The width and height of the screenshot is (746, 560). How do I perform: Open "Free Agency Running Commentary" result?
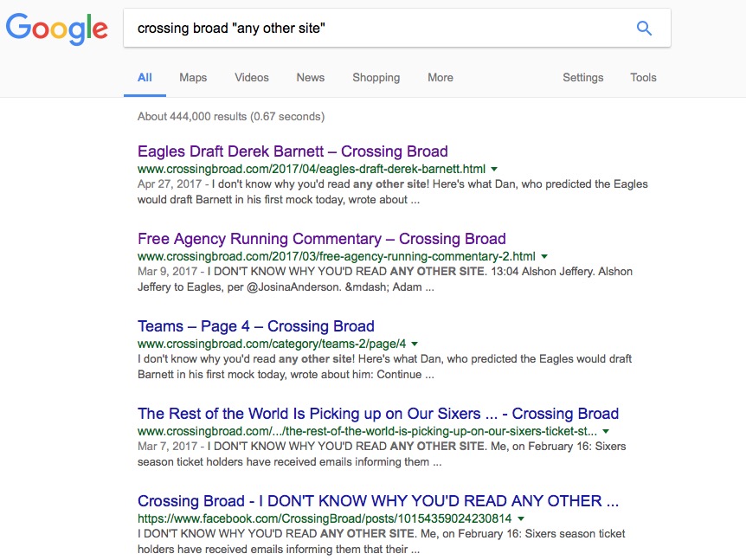coord(321,239)
